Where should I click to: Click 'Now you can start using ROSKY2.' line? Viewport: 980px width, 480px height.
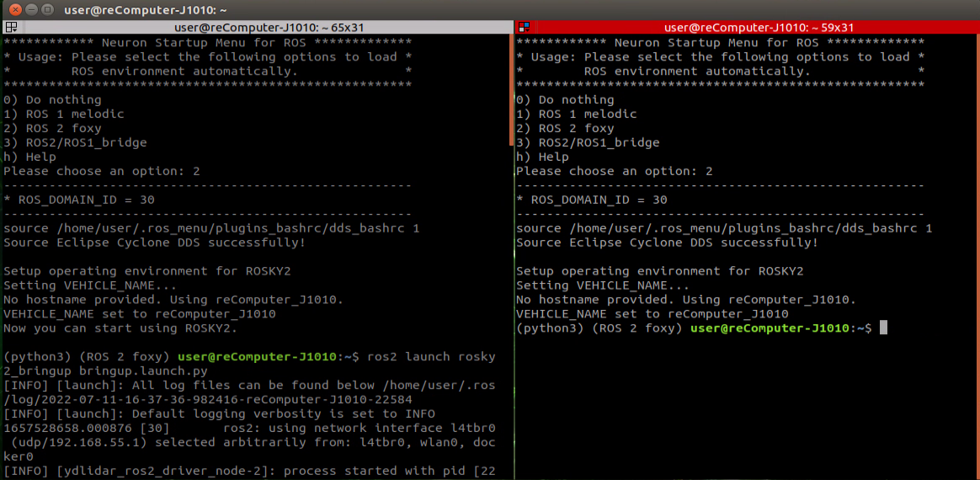point(120,328)
